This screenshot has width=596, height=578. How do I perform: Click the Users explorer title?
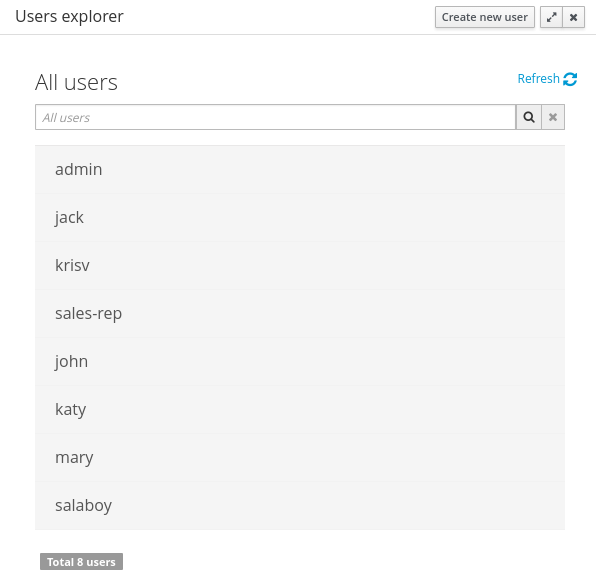69,17
